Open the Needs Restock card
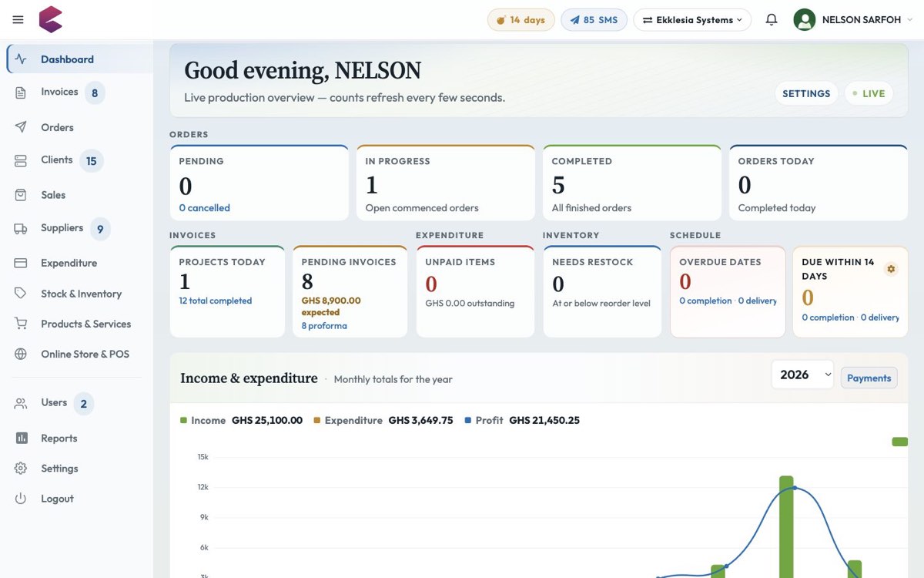924x578 pixels. (602, 291)
